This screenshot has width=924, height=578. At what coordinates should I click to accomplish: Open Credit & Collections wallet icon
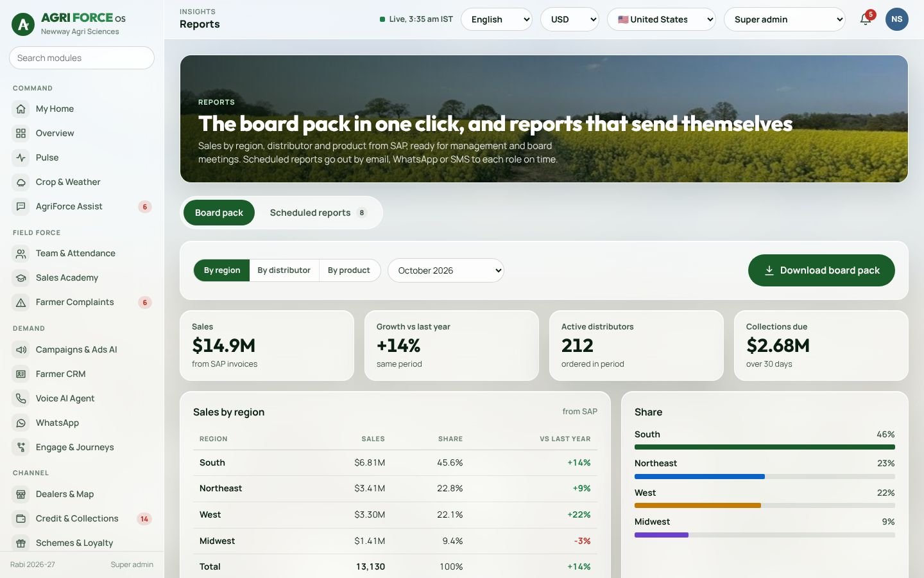pos(21,519)
